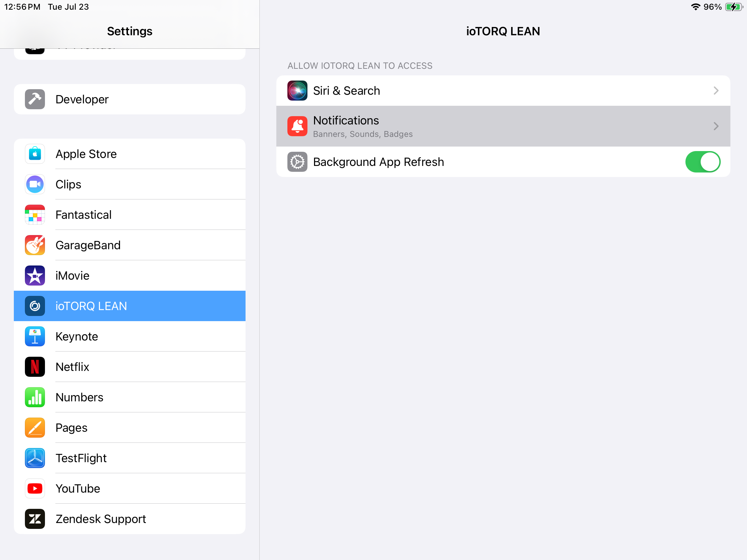
Task: Tap the Siri orb icon
Action: (297, 91)
